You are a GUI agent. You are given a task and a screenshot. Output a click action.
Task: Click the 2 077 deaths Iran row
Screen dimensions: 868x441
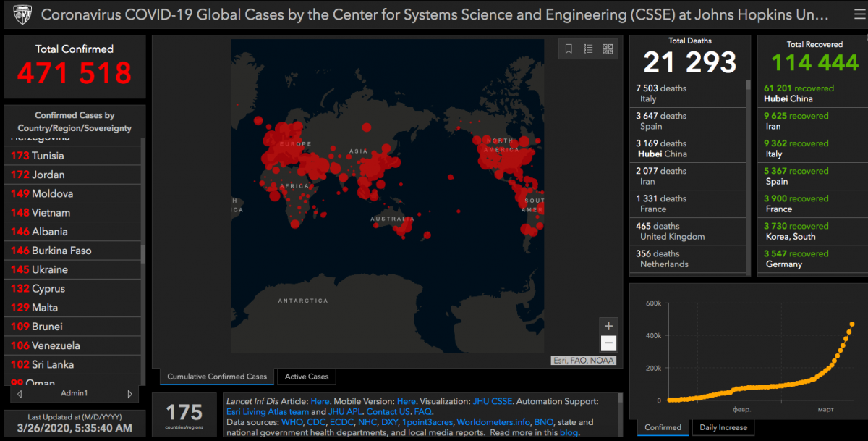coord(688,176)
